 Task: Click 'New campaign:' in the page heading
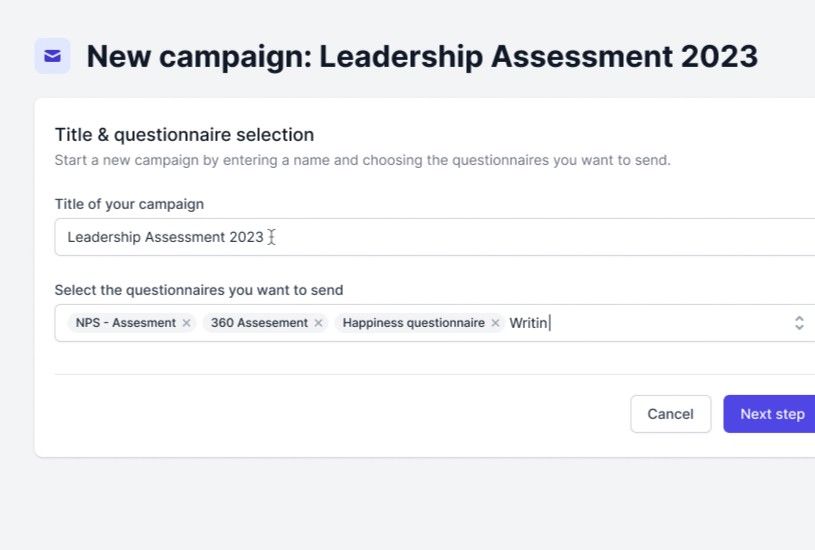click(198, 56)
